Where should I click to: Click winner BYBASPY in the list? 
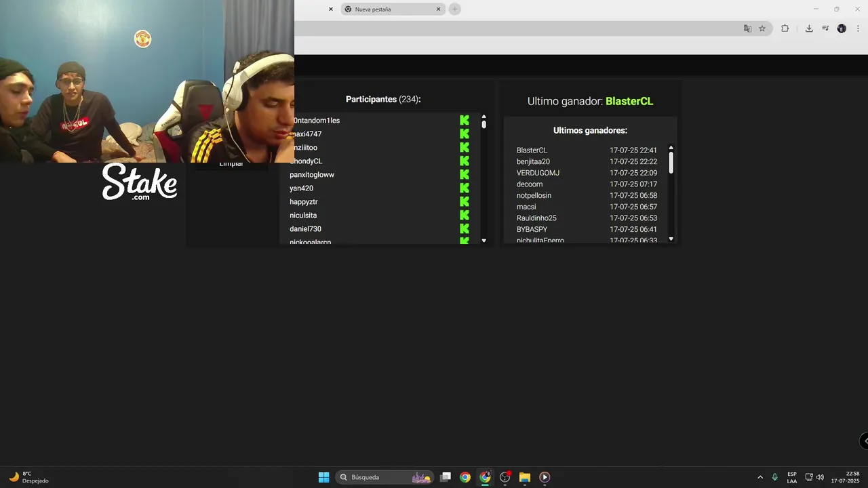point(532,230)
